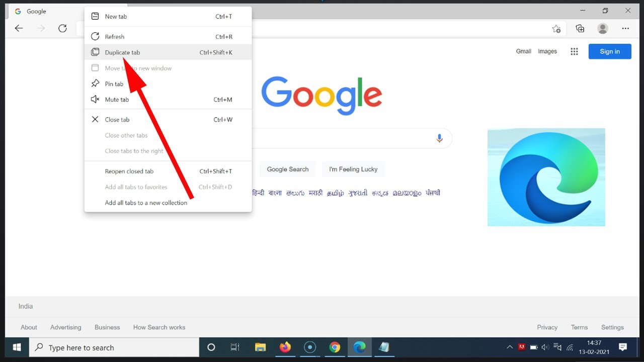Viewport: 644px width, 362px height.
Task: Open the Windows Start menu
Action: point(17,347)
